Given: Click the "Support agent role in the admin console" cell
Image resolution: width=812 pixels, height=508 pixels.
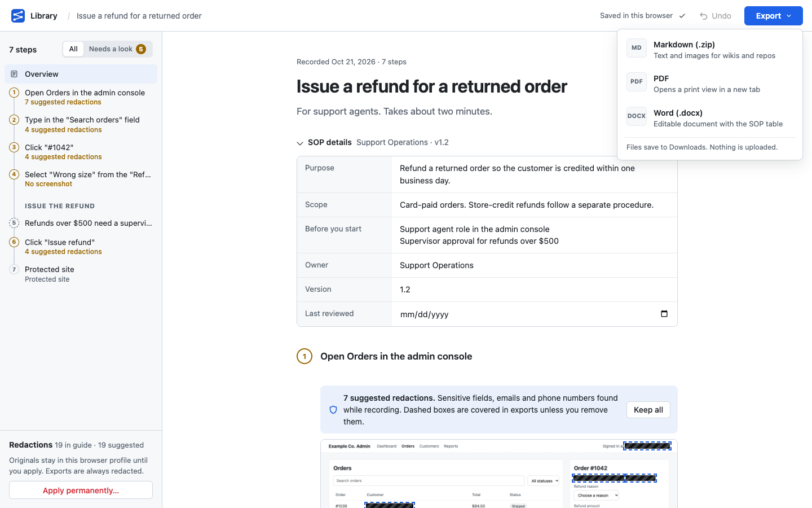Looking at the screenshot, I should pyautogui.click(x=475, y=229).
